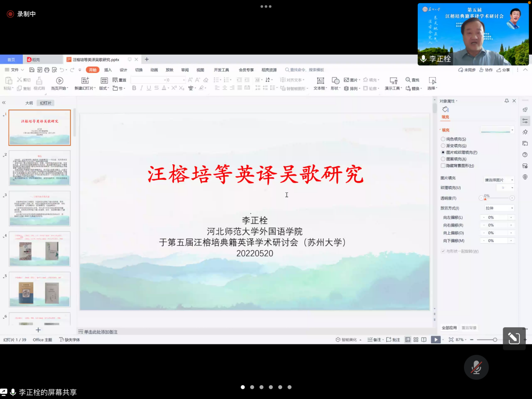The height and width of the screenshot is (399, 532).
Task: Click the bold B formatting icon
Action: [134, 88]
